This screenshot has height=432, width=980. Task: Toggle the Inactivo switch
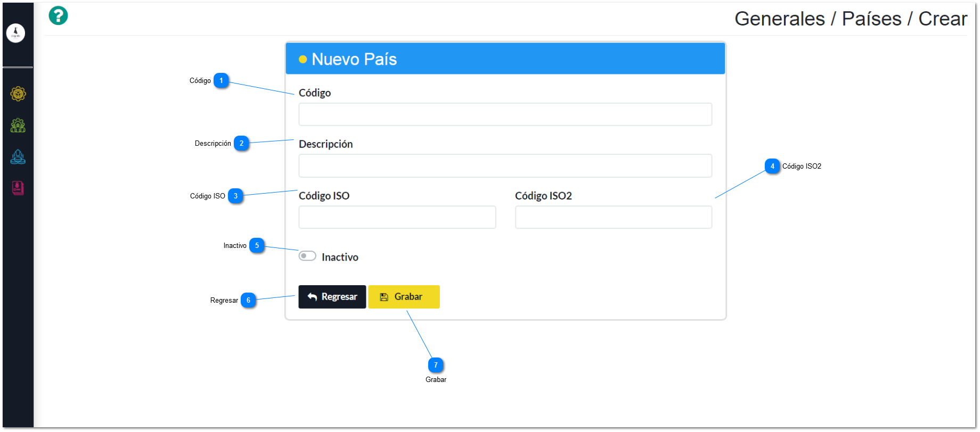pos(307,256)
